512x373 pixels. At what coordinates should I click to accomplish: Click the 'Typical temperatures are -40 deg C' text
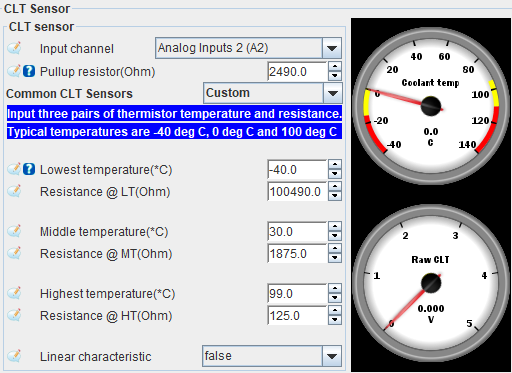pos(174,132)
